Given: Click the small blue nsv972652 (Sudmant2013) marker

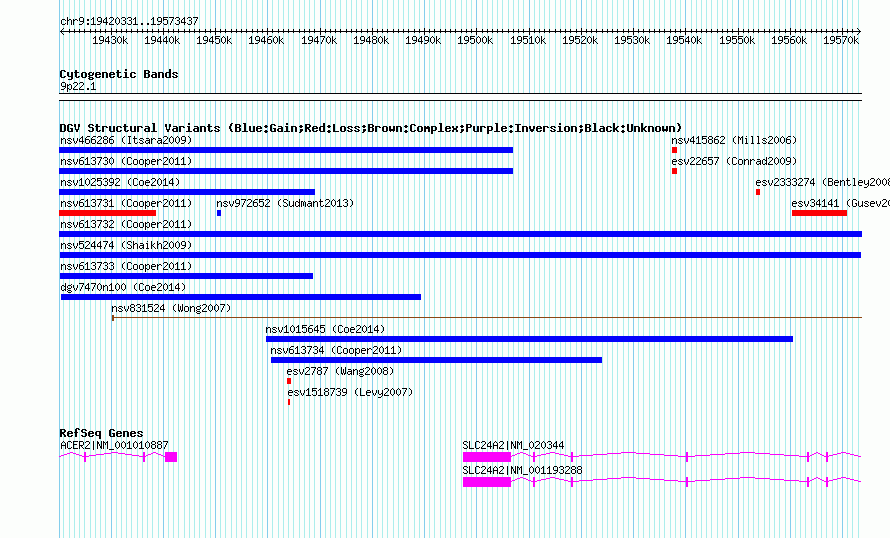Looking at the screenshot, I should pos(219,213).
